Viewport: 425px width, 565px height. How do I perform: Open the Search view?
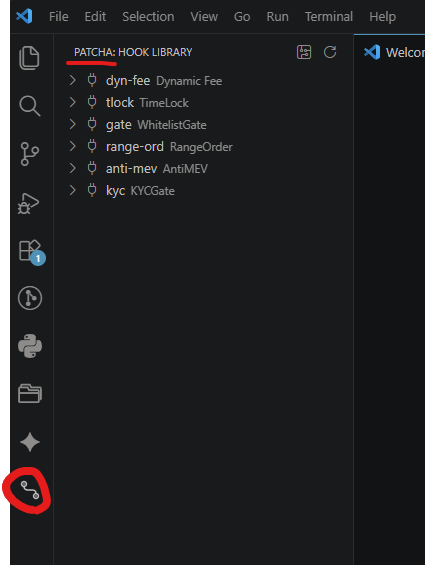[x=30, y=106]
